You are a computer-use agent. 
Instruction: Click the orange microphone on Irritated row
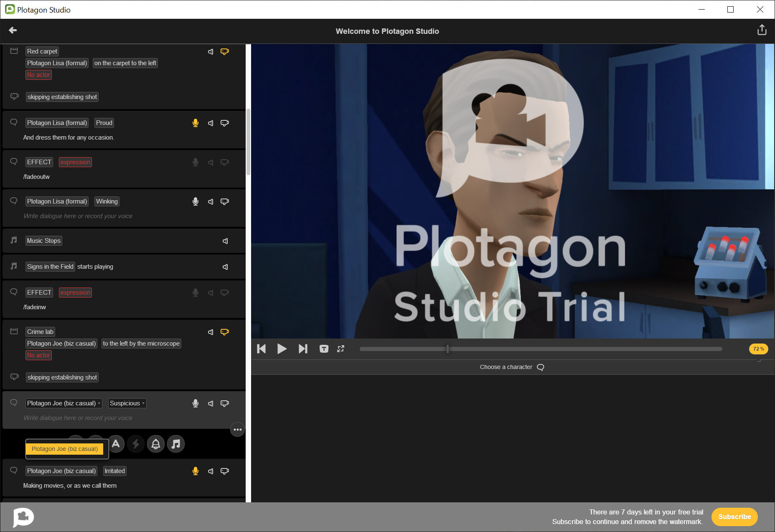point(195,471)
